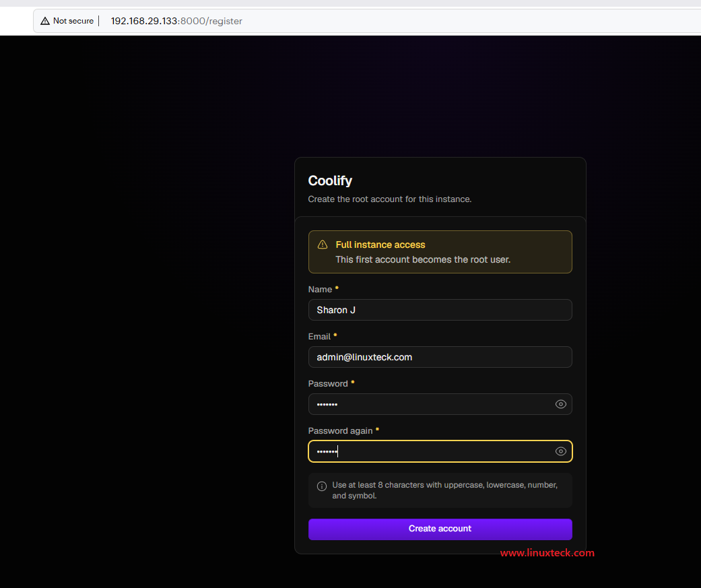Show password in the Password field
This screenshot has height=588, width=701.
[561, 404]
